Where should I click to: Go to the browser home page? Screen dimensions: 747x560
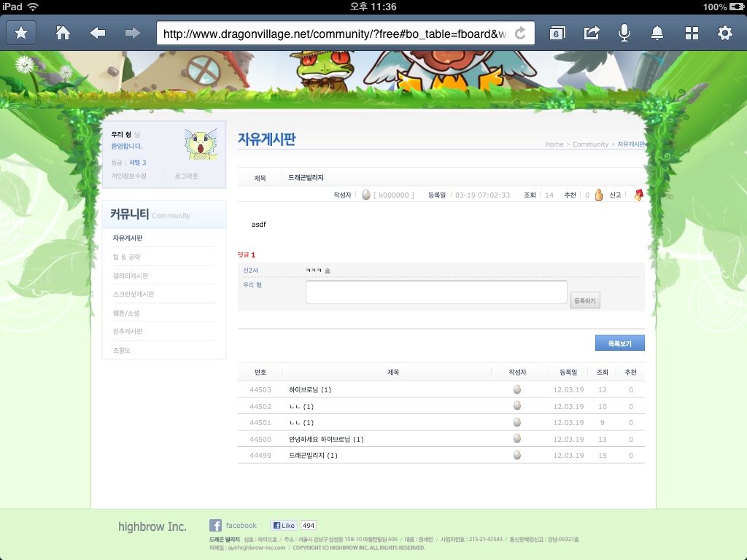click(x=63, y=33)
